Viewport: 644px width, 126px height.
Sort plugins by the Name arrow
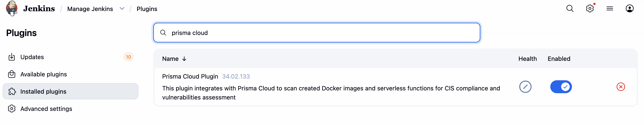coord(184,59)
